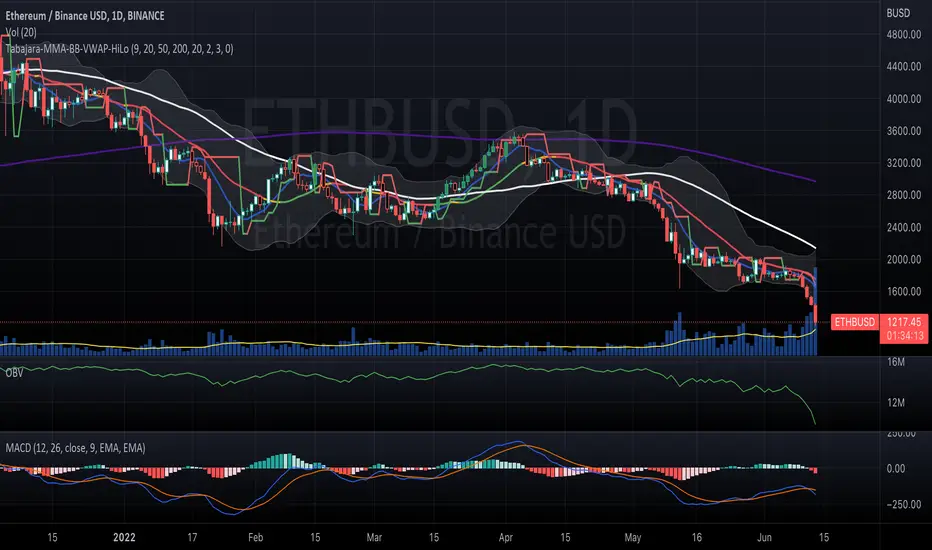Click the 4000.00 price axis label
Image resolution: width=932 pixels, height=550 pixels.
point(903,99)
